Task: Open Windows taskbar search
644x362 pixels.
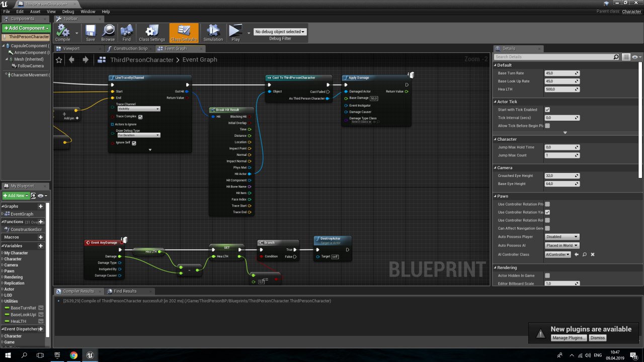Action: point(24,355)
